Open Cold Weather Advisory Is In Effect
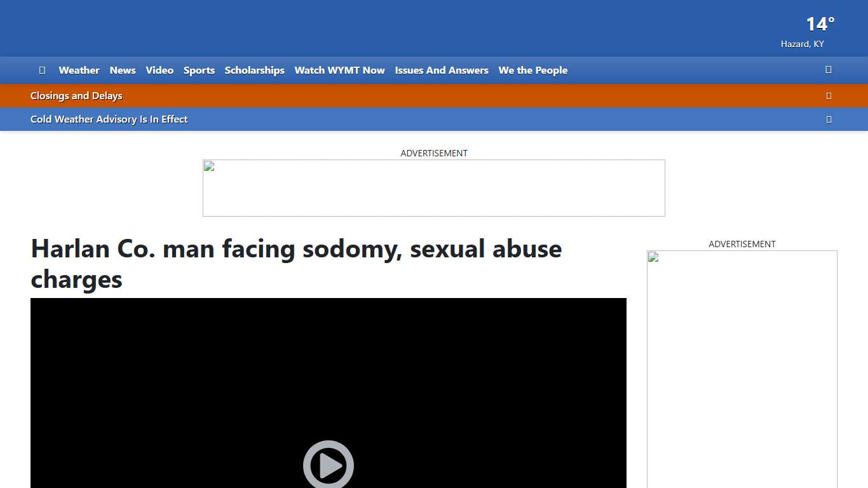The height and width of the screenshot is (488, 868). [x=109, y=119]
